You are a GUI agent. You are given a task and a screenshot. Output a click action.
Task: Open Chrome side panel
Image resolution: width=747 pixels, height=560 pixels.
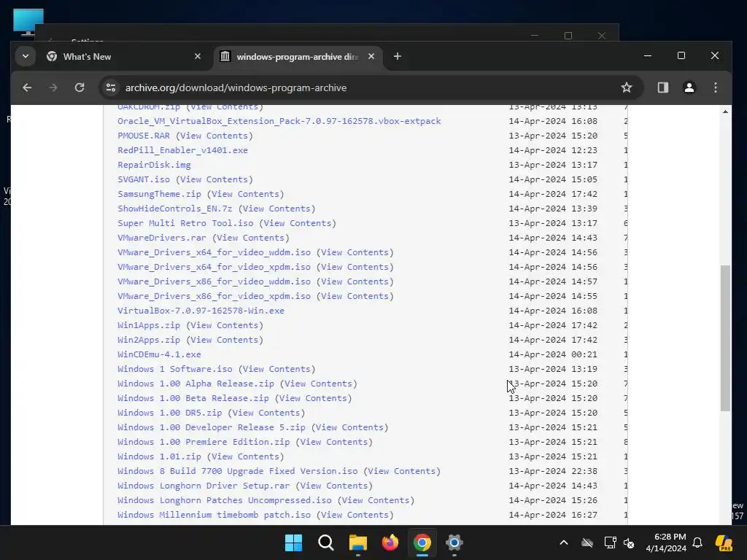click(x=662, y=87)
